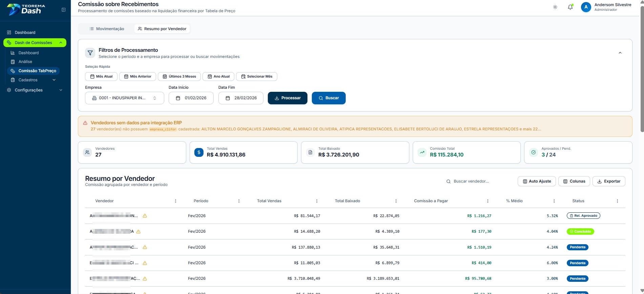The height and width of the screenshot is (294, 644).
Task: Open notifications bell icon
Action: click(570, 7)
